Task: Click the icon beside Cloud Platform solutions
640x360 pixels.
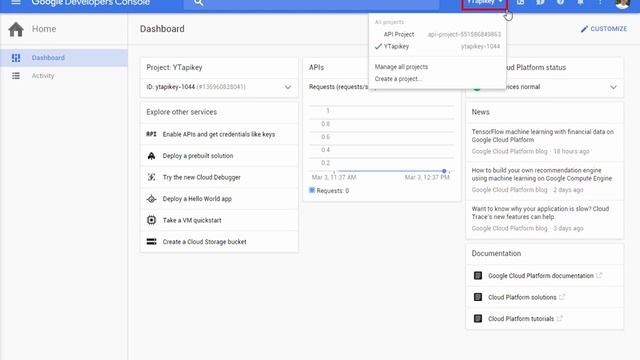Action: click(478, 297)
